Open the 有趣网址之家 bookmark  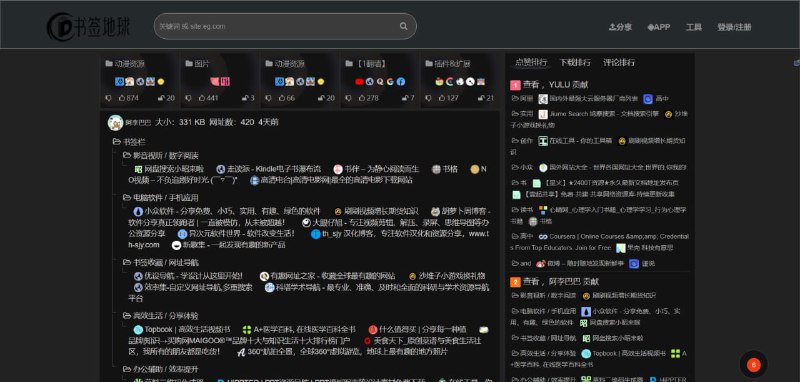point(328,276)
